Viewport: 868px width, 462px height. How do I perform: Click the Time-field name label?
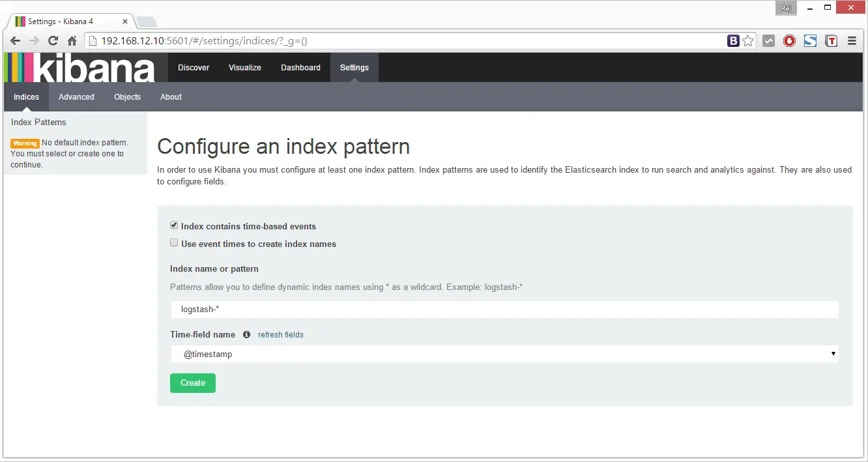coord(203,335)
